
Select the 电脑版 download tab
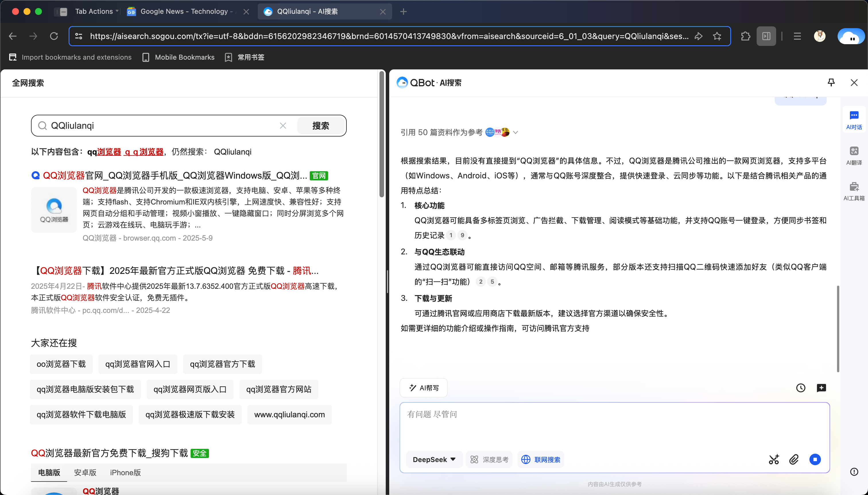point(49,473)
